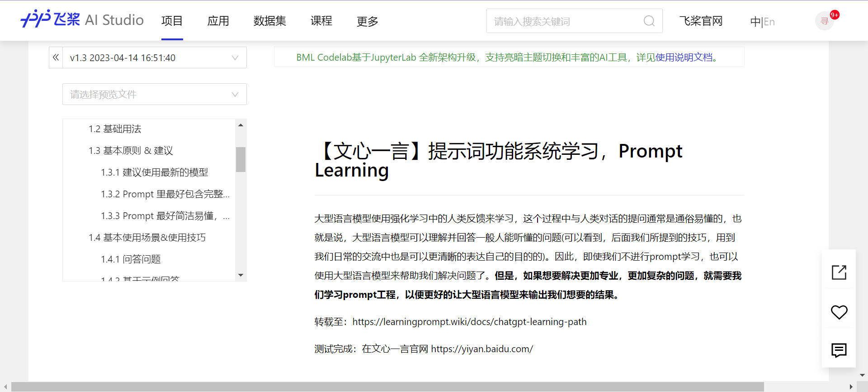Click the PaddlePaddle AI Studio logo
The width and height of the screenshot is (868, 392).
(82, 19)
